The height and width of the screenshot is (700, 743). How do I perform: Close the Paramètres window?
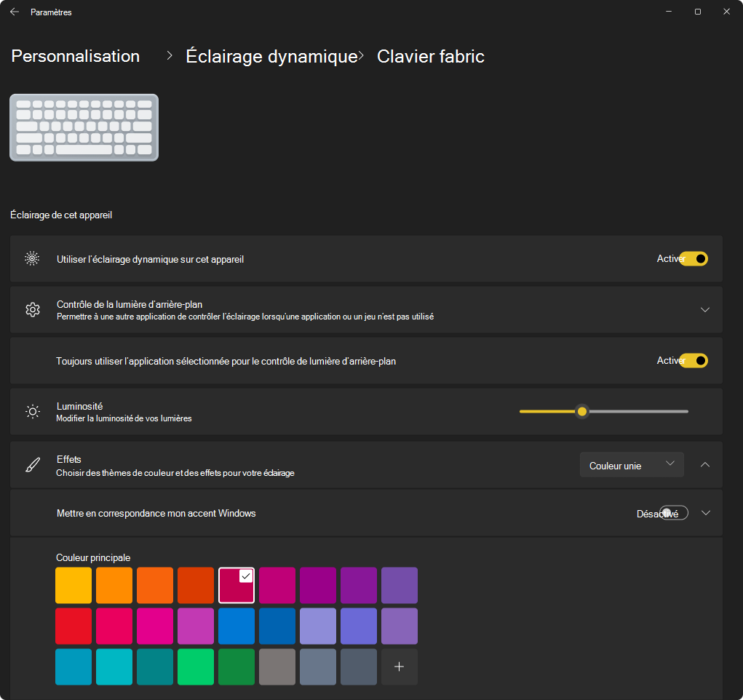click(x=726, y=12)
